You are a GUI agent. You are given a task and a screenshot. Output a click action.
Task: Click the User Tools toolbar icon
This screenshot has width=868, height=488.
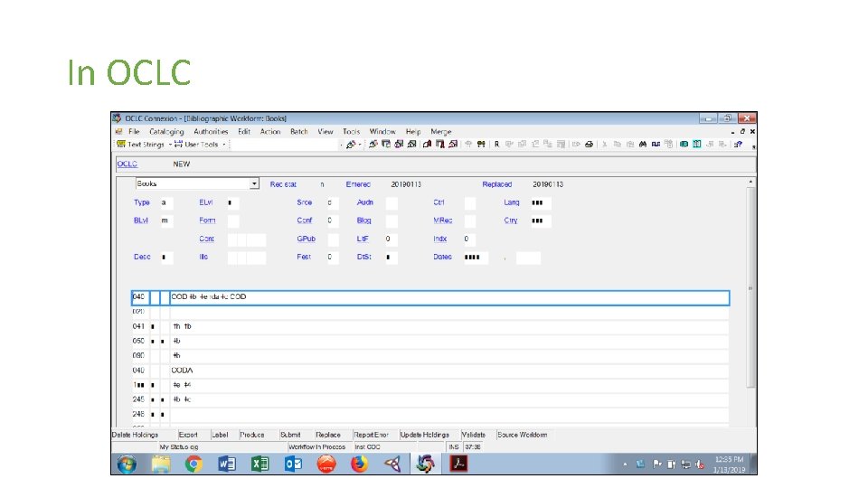click(178, 145)
